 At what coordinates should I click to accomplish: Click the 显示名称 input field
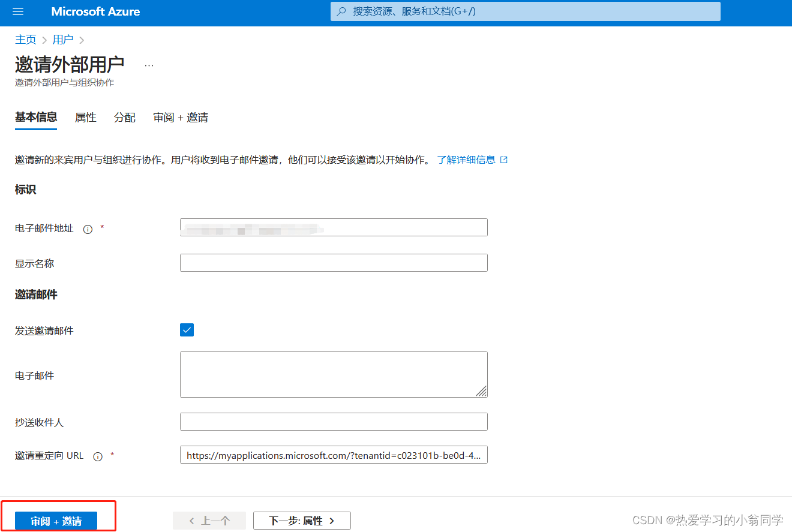point(334,263)
